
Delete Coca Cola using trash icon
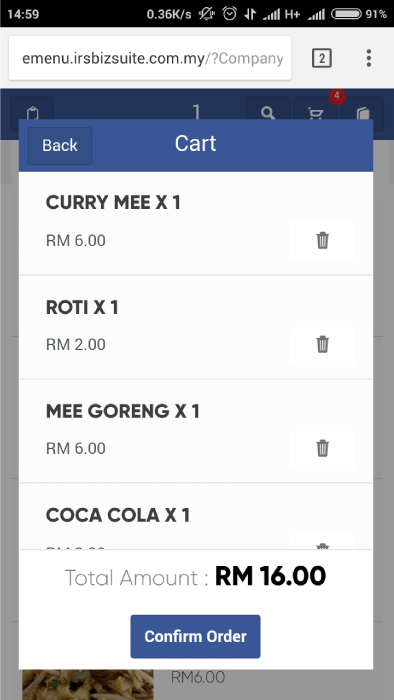(322, 544)
